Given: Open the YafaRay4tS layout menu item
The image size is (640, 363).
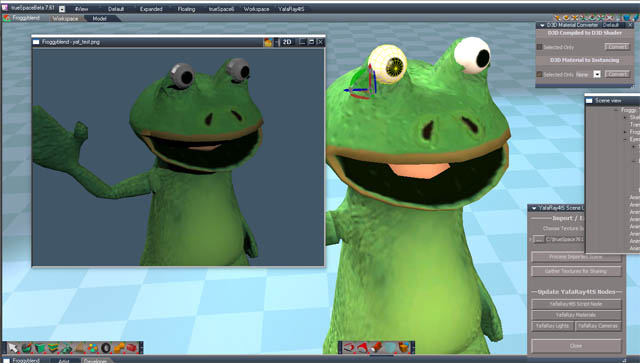Looking at the screenshot, I should click(x=291, y=9).
